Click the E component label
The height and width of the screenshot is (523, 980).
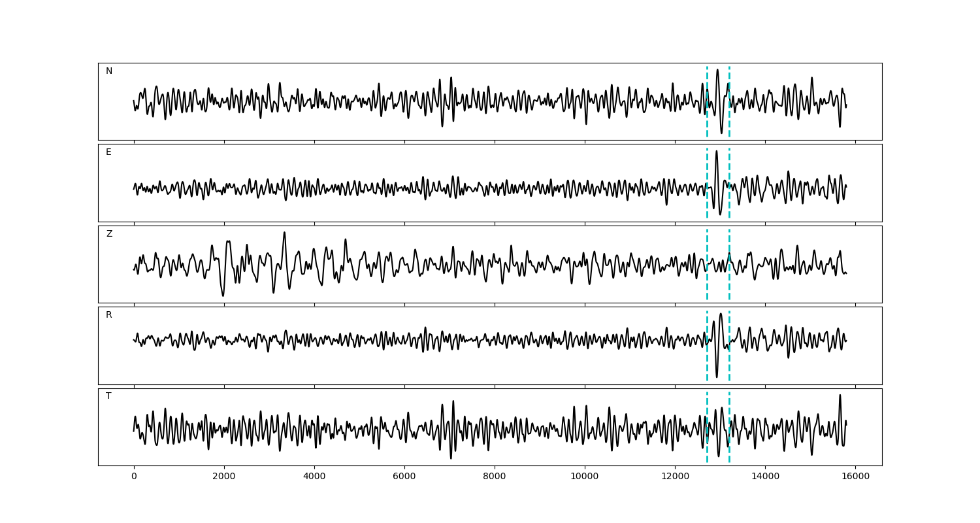[x=108, y=152]
